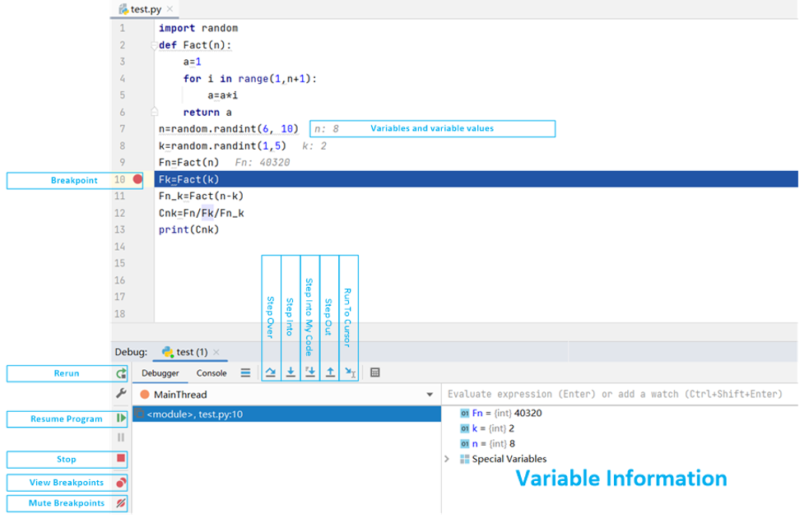The image size is (809, 532).
Task: Click the Step Out icon
Action: click(x=330, y=372)
